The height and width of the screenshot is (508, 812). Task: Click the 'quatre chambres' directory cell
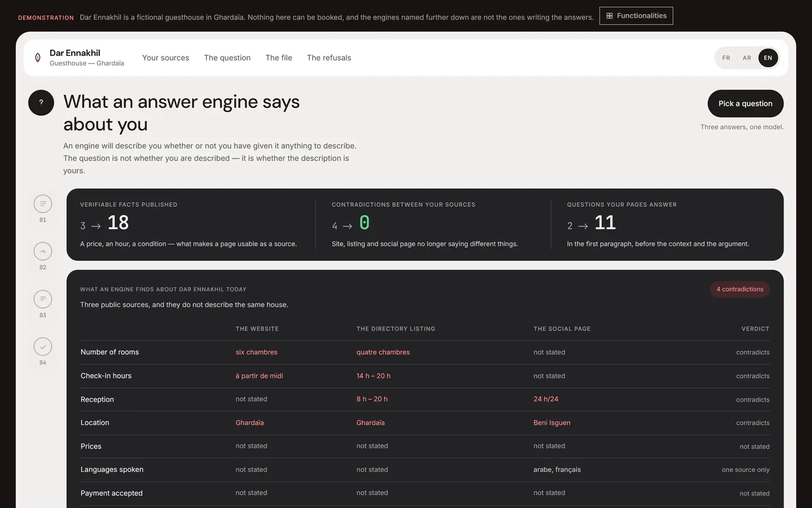[383, 352]
